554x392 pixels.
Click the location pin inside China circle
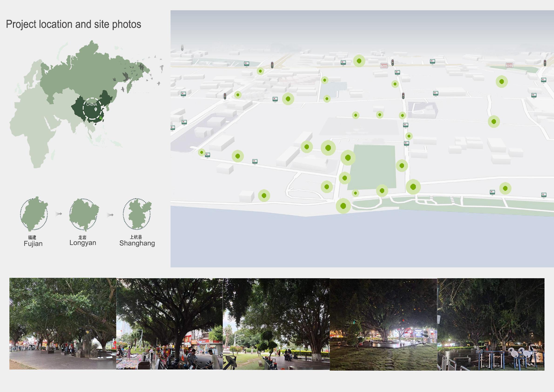tap(96, 110)
